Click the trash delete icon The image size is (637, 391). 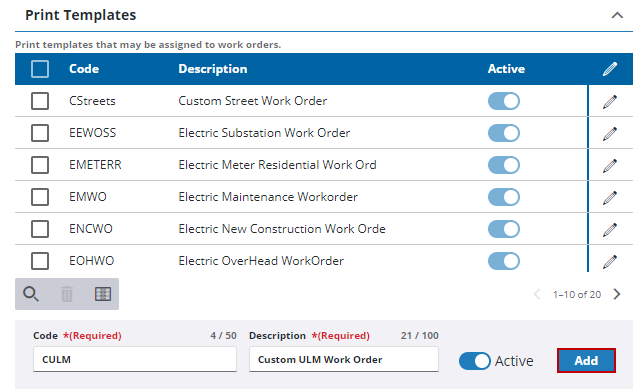pos(67,294)
